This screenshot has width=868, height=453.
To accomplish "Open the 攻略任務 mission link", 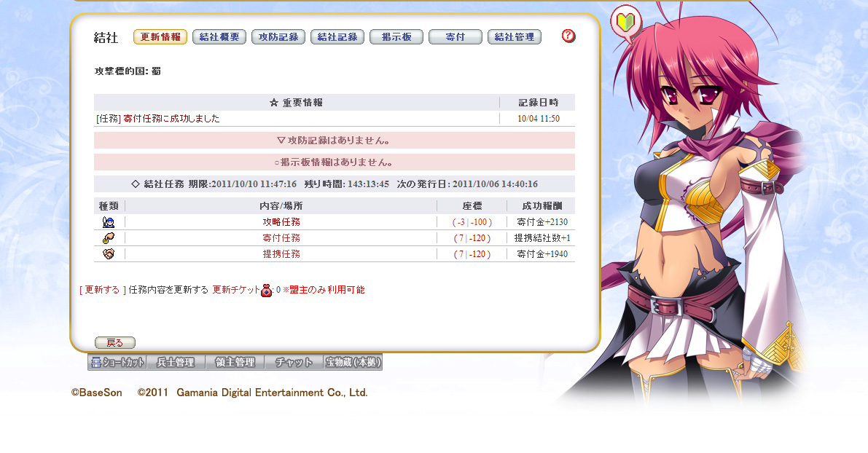I will (x=281, y=222).
